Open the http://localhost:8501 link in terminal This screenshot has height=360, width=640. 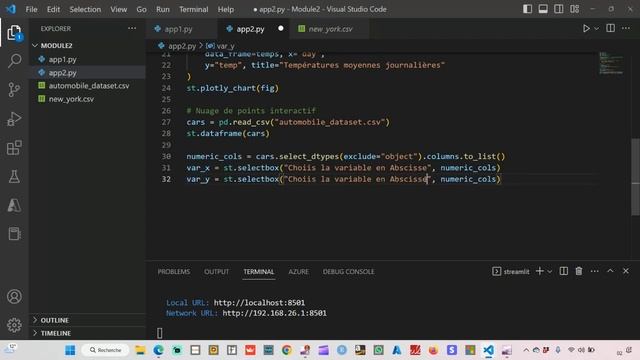point(259,302)
